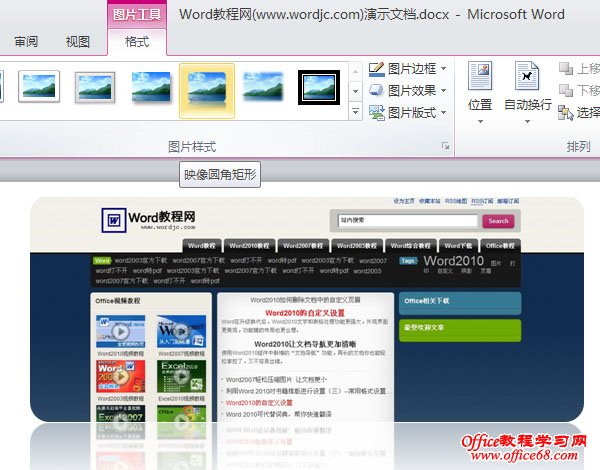
Task: Click the green Word tag label
Action: coord(102,261)
